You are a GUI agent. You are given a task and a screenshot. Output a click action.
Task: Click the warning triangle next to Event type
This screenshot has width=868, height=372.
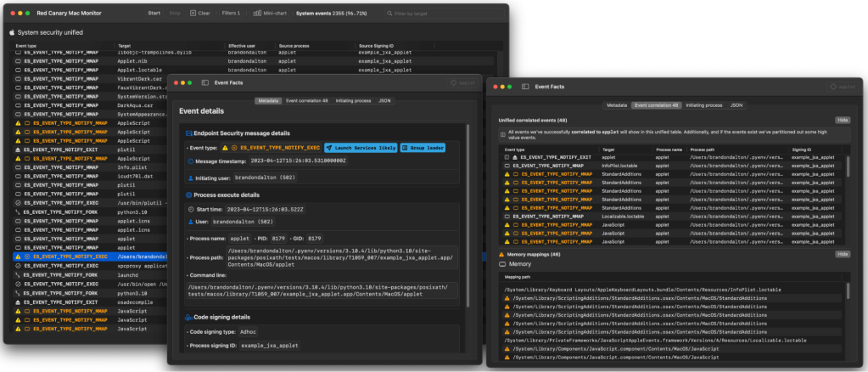click(x=224, y=147)
